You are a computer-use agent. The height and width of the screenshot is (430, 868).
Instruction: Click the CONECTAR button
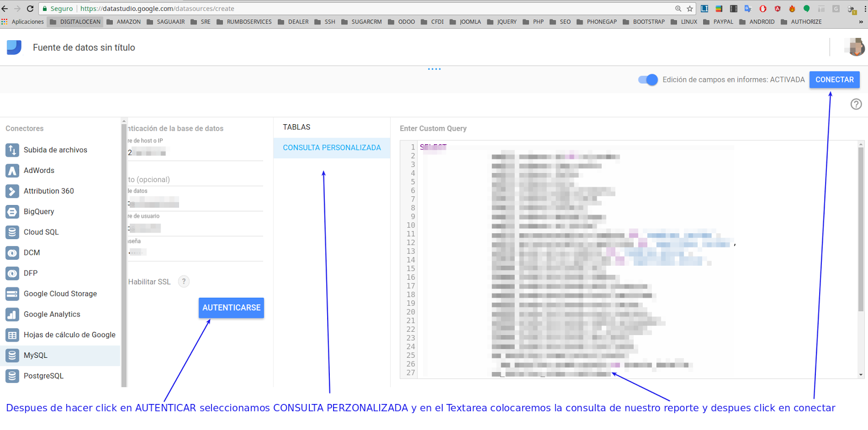point(834,80)
